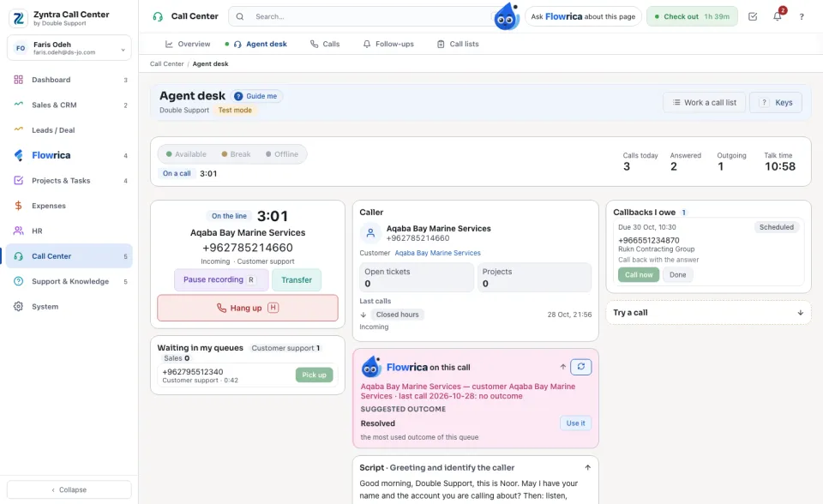Open the Faris Odeh account dropdown
Image resolution: width=823 pixels, height=504 pixels.
coord(69,48)
